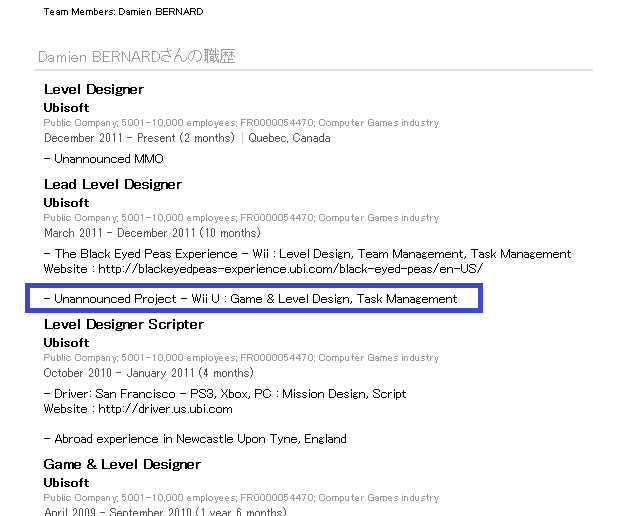Click the Game & Level Designer heading
Viewport: 635px width, 516px height.
pyautogui.click(x=122, y=465)
